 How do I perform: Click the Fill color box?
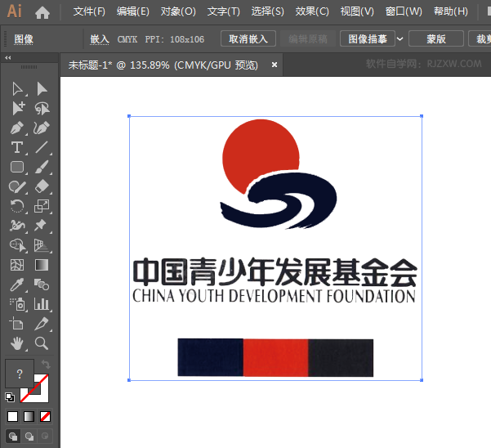tap(20, 374)
